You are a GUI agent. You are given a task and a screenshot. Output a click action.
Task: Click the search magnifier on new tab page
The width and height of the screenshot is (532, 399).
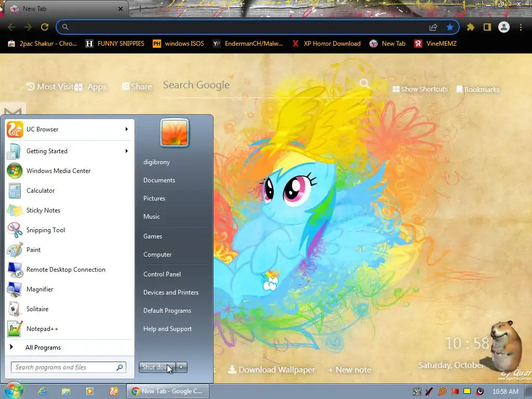pos(365,84)
